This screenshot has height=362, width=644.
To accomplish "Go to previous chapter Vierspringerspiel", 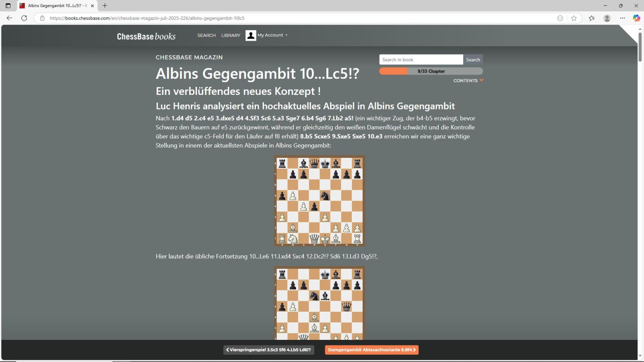I will [268, 350].
